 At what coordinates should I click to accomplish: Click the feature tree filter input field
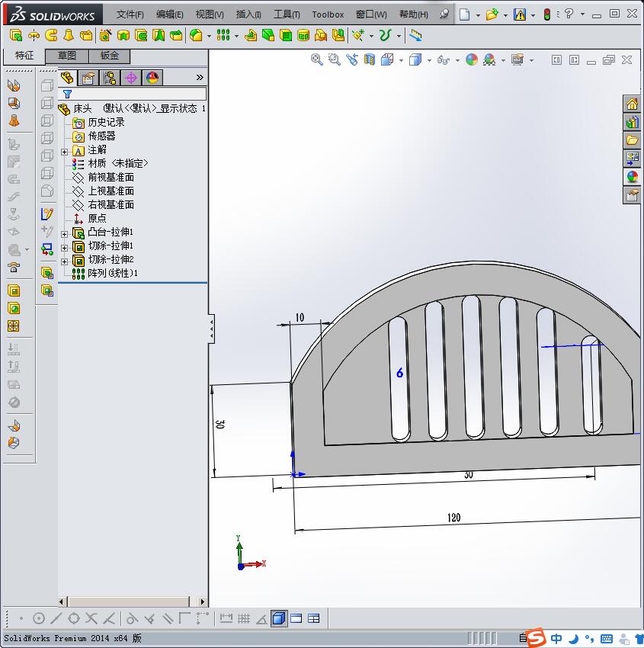[137, 95]
